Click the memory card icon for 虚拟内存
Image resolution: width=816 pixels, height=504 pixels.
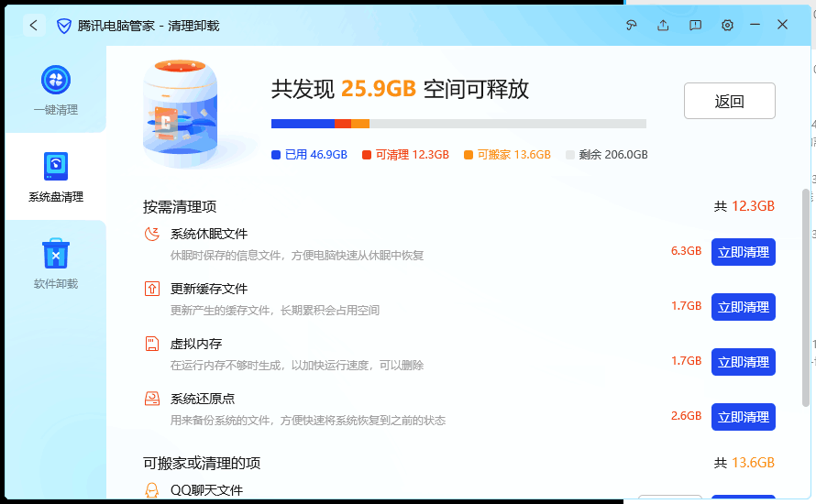[x=152, y=344]
